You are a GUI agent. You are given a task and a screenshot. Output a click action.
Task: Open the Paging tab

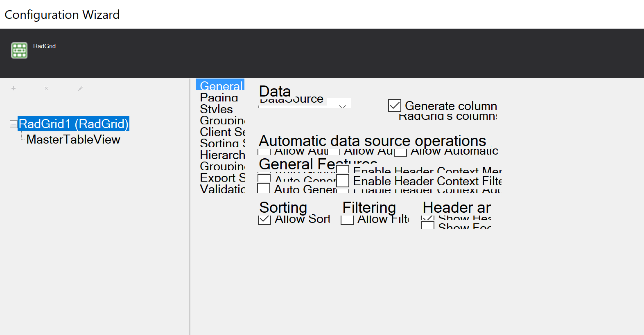[x=219, y=97]
